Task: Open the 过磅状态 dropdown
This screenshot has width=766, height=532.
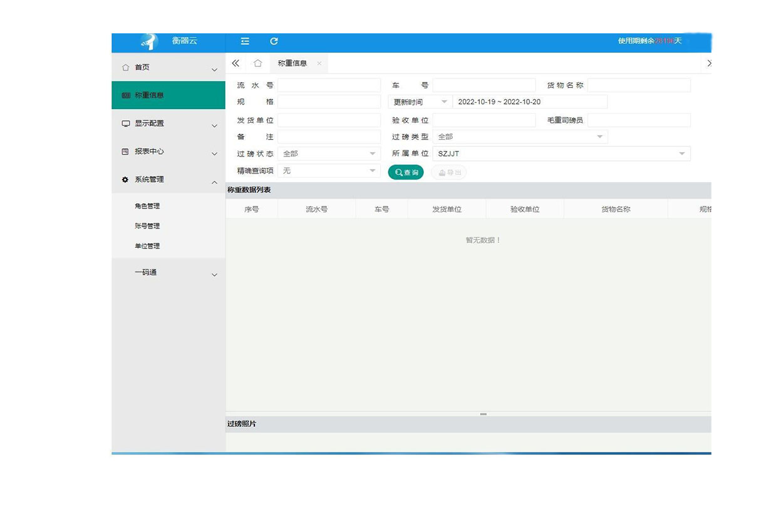Action: 329,153
